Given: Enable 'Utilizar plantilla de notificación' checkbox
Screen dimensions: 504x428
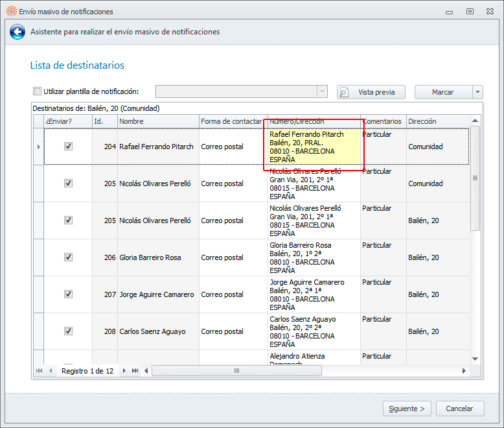Looking at the screenshot, I should 37,92.
